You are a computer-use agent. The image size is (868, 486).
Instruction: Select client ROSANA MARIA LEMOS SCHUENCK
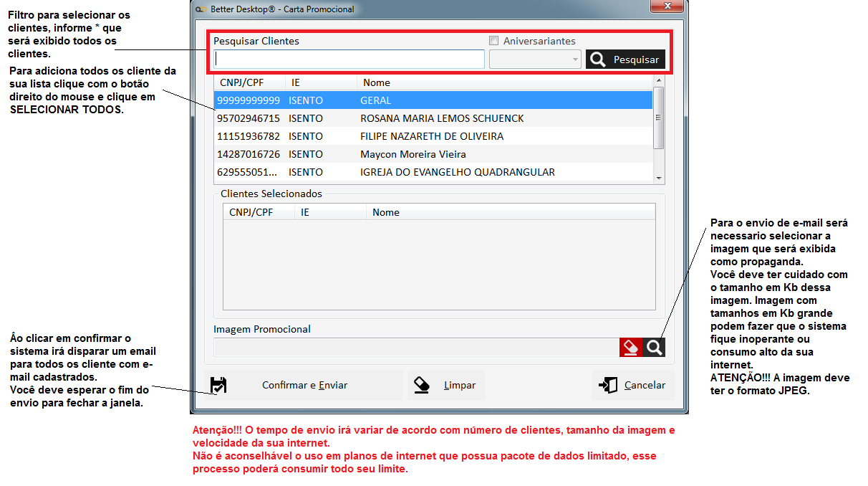433,118
